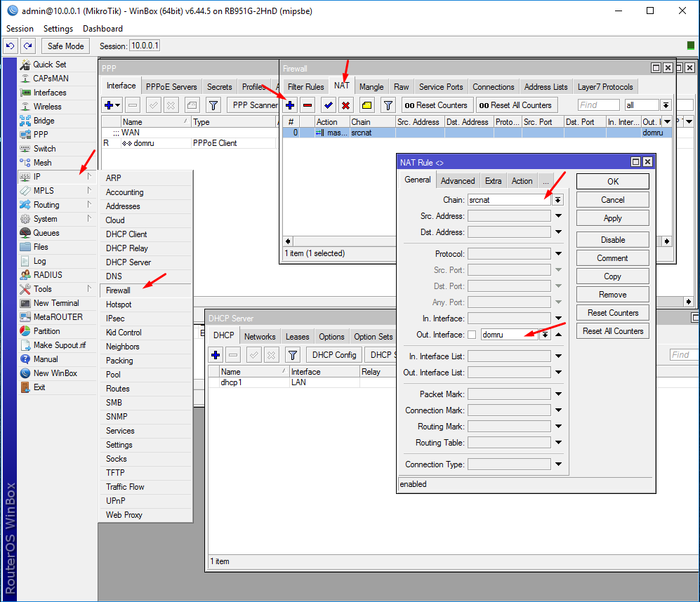The image size is (700, 602).
Task: Click the Session address field 10.0.0.1
Action: (x=145, y=46)
